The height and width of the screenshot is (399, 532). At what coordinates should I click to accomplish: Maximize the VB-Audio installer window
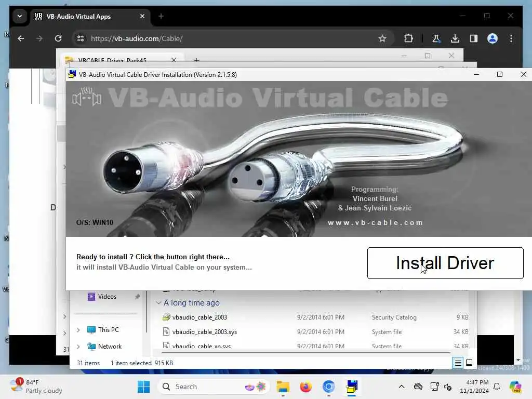(500, 74)
